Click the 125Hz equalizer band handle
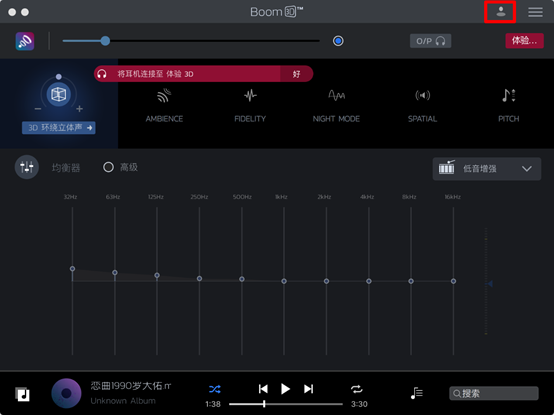Viewport: 554px width, 415px height. coord(157,275)
